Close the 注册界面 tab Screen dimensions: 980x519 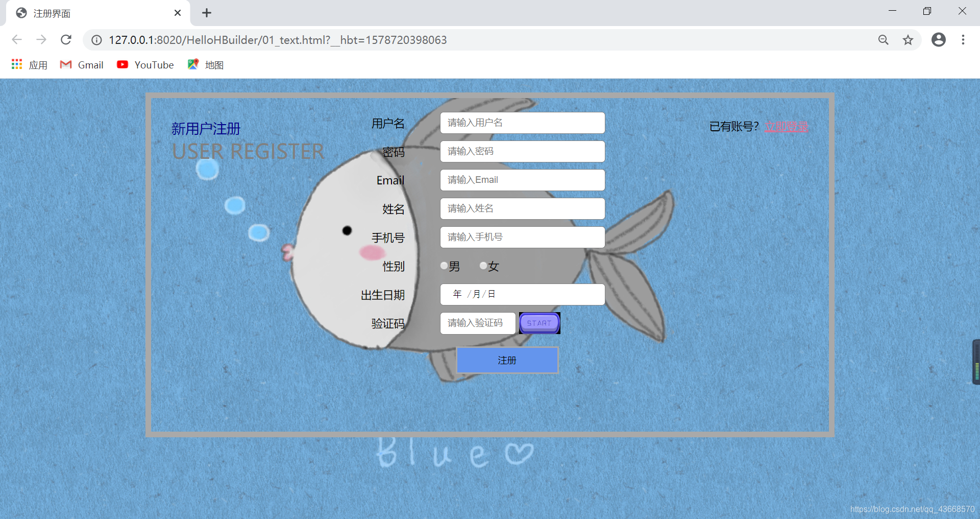[178, 13]
